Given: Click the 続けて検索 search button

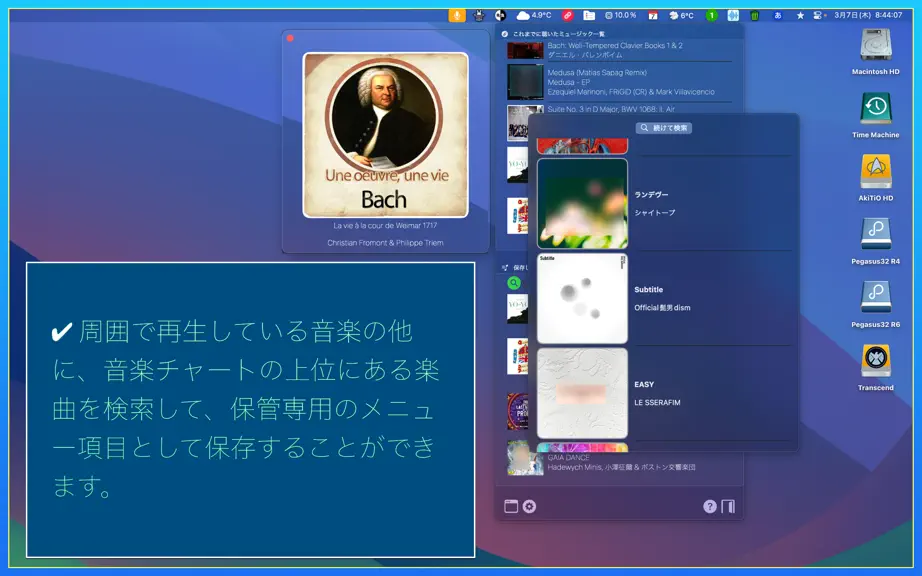Looking at the screenshot, I should tap(664, 128).
